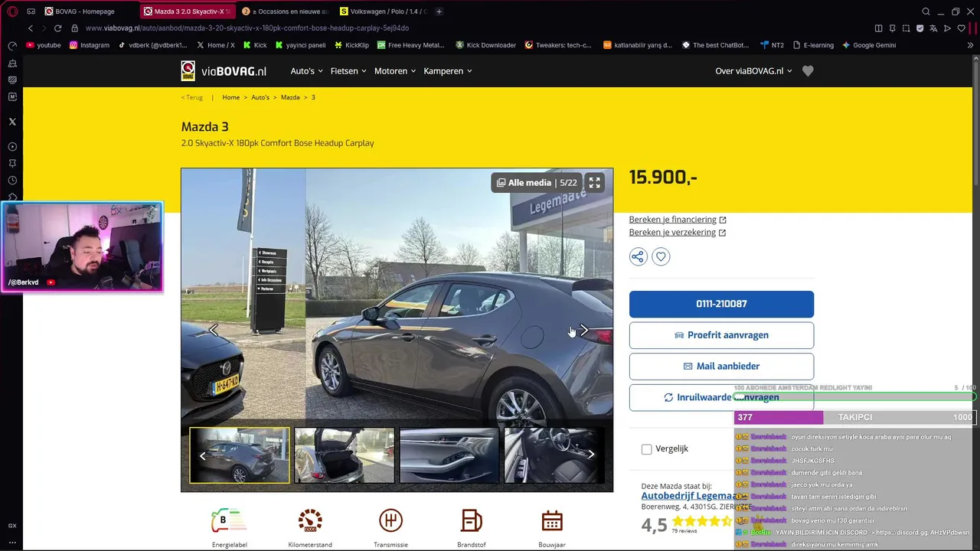Click Proefrit aanvragen button
This screenshot has height=551, width=980.
(x=721, y=335)
